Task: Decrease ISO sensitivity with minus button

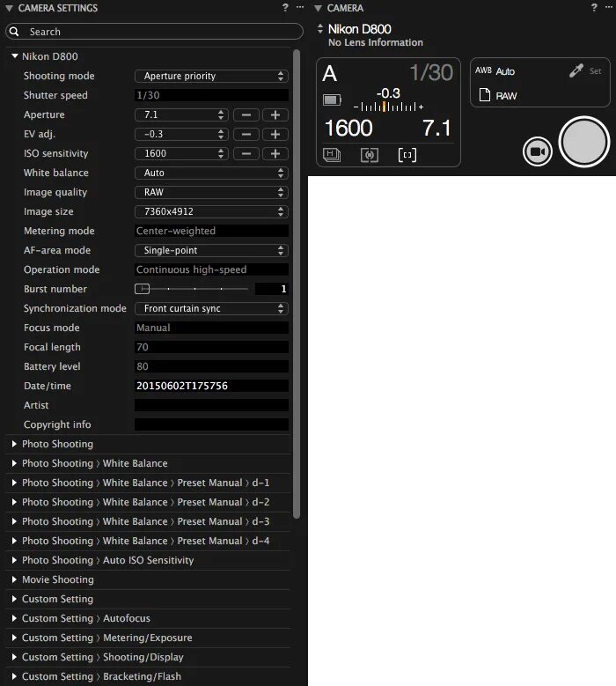Action: tap(246, 153)
